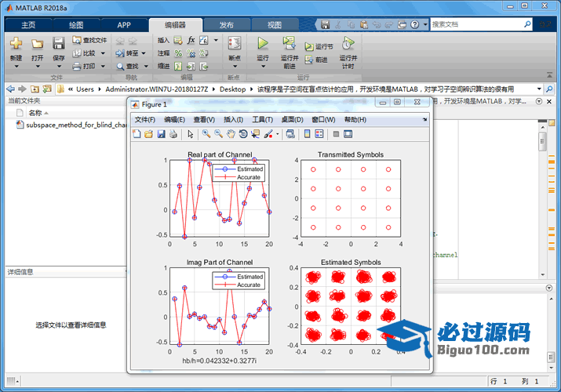561x392 pixels.
Task: Open the address bar path dropdown
Action: click(x=539, y=89)
